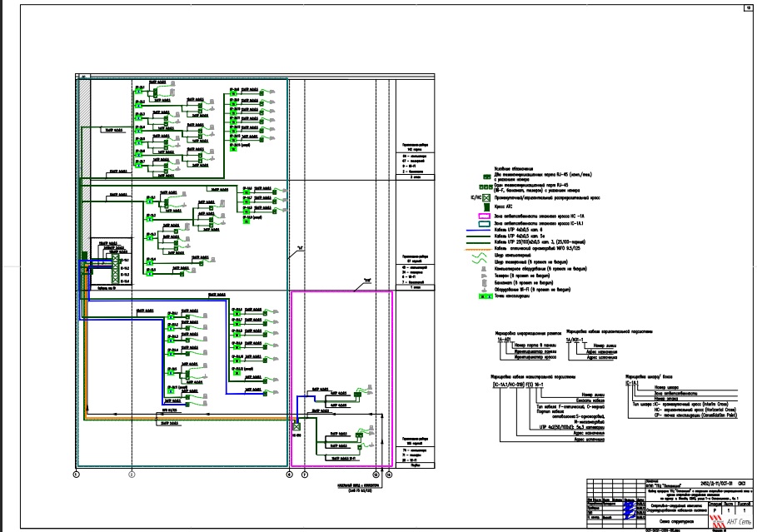Screen dimensions: 757x532
Task: Click the computer patch cord legend symbol
Action: click(x=480, y=256)
